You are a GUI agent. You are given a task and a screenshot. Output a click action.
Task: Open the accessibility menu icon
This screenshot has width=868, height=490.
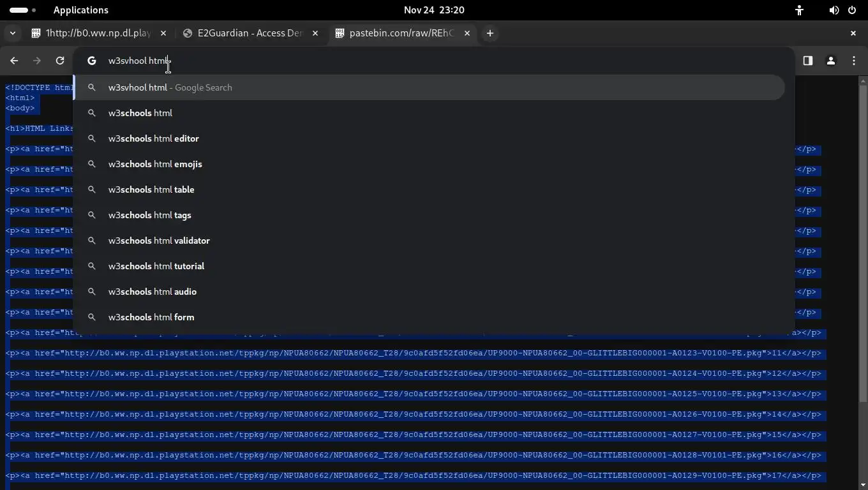[799, 10]
